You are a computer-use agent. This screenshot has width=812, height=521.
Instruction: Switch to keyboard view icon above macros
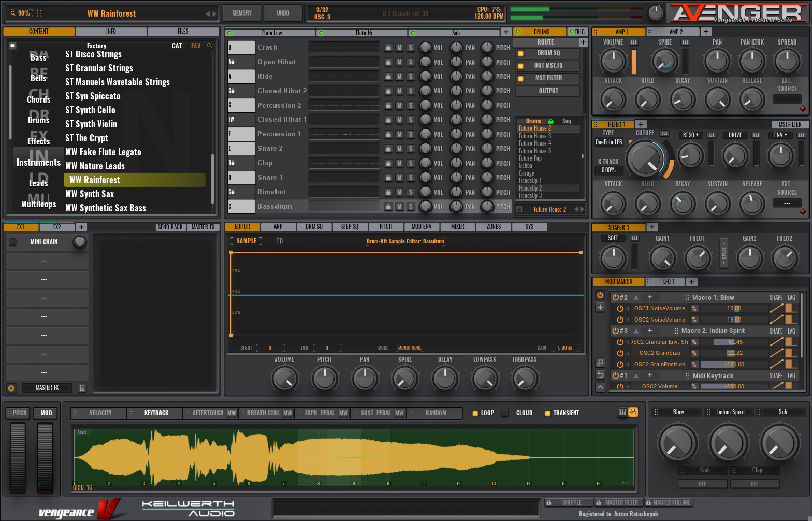[622, 412]
